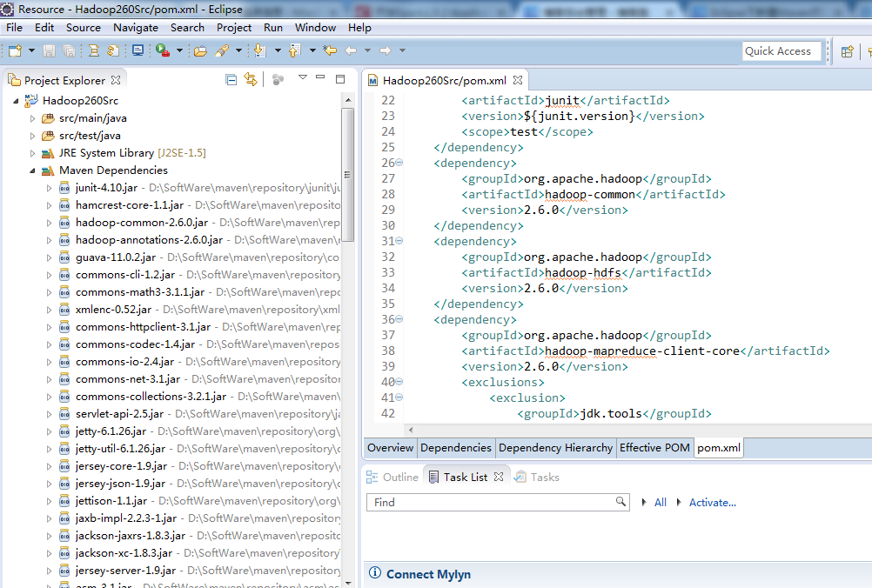This screenshot has height=588, width=872.
Task: Click the commons-codec-1.4.jar file icon
Action: (64, 344)
